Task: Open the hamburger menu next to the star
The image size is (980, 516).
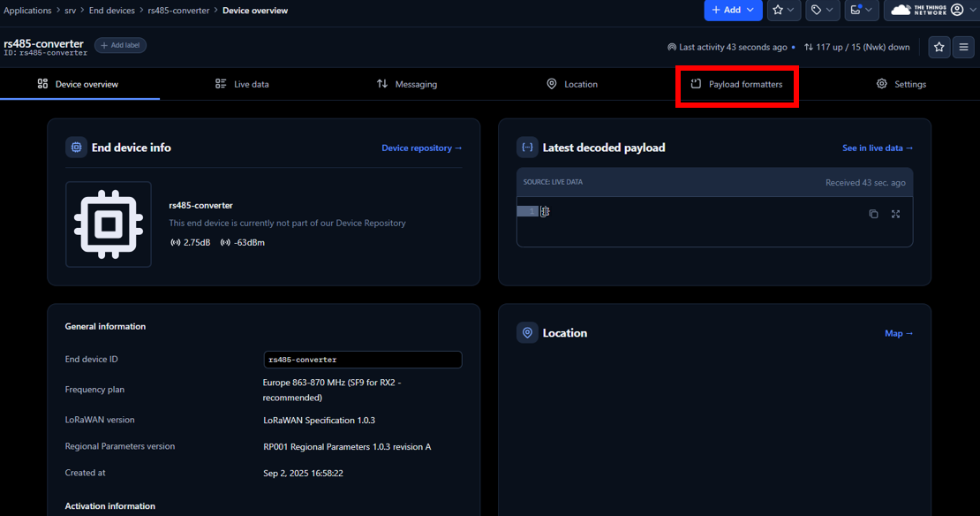Action: tap(962, 47)
